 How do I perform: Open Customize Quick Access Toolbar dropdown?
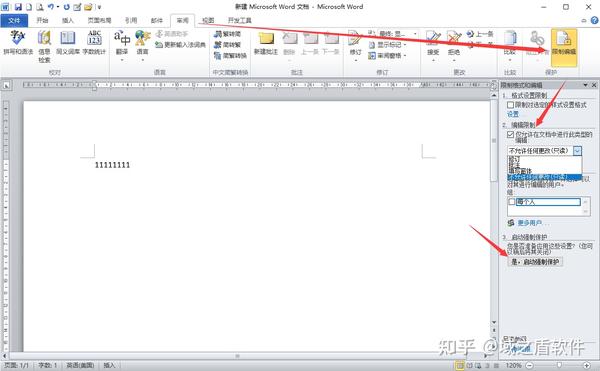point(99,7)
